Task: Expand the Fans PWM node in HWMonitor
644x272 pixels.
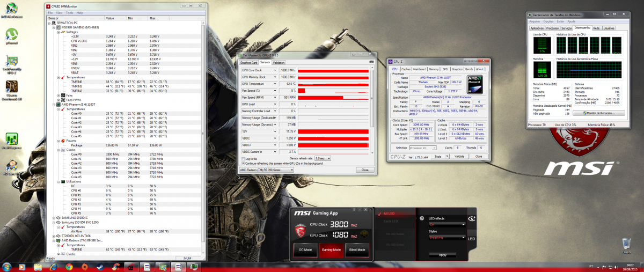Action: tap(58, 100)
